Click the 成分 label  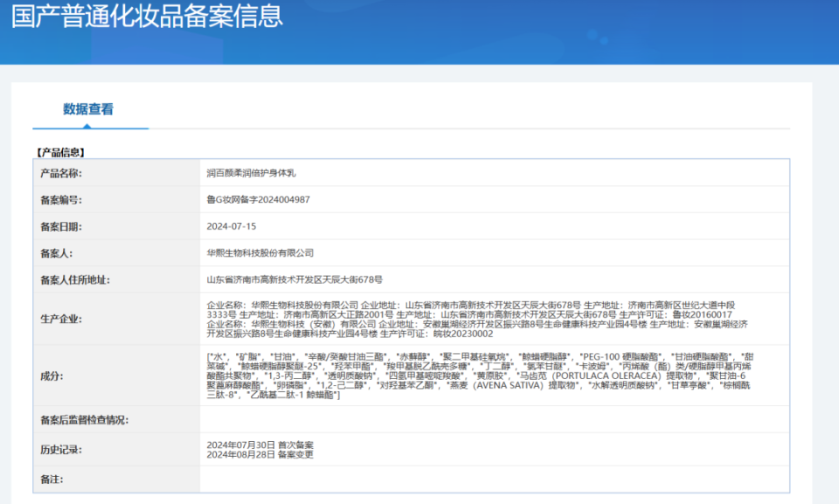click(x=52, y=376)
